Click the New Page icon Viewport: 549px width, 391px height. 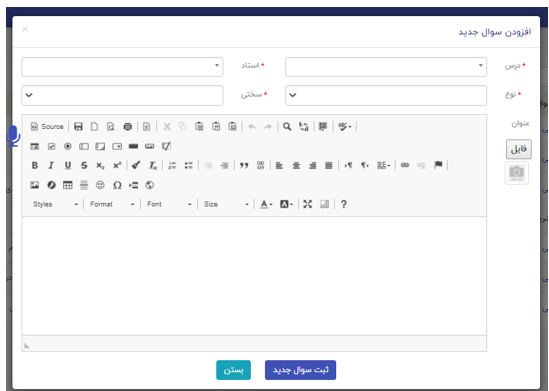click(x=95, y=126)
